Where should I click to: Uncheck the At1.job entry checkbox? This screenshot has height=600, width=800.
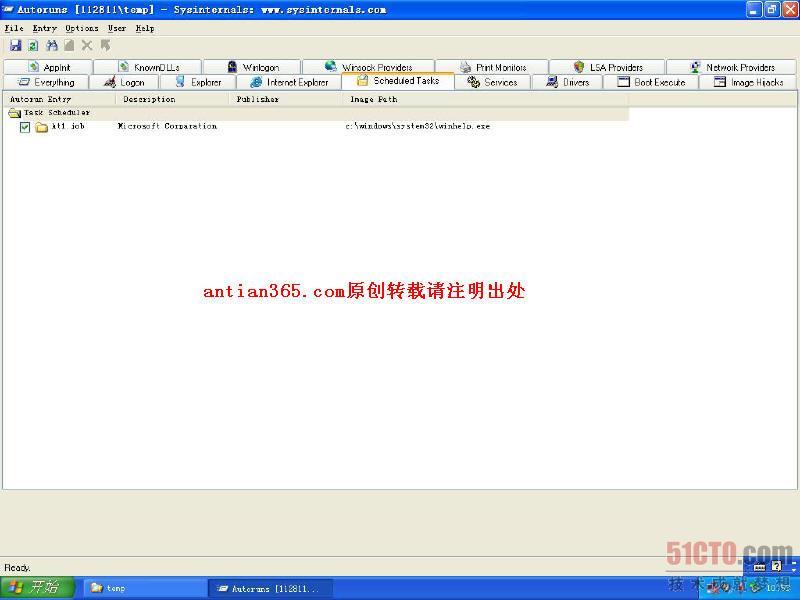point(24,127)
